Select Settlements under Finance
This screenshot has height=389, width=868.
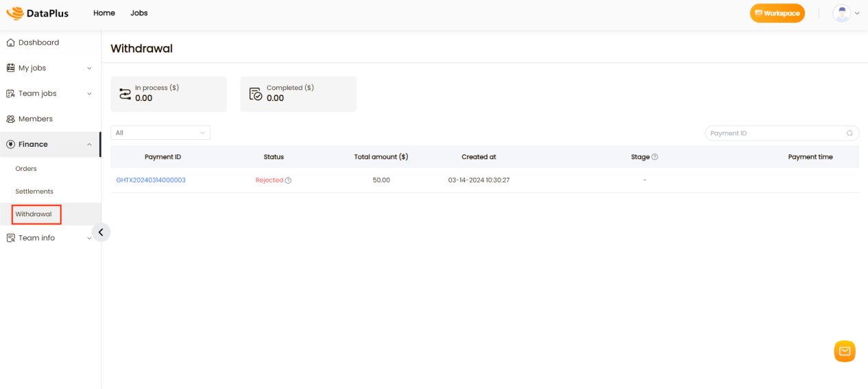click(34, 191)
